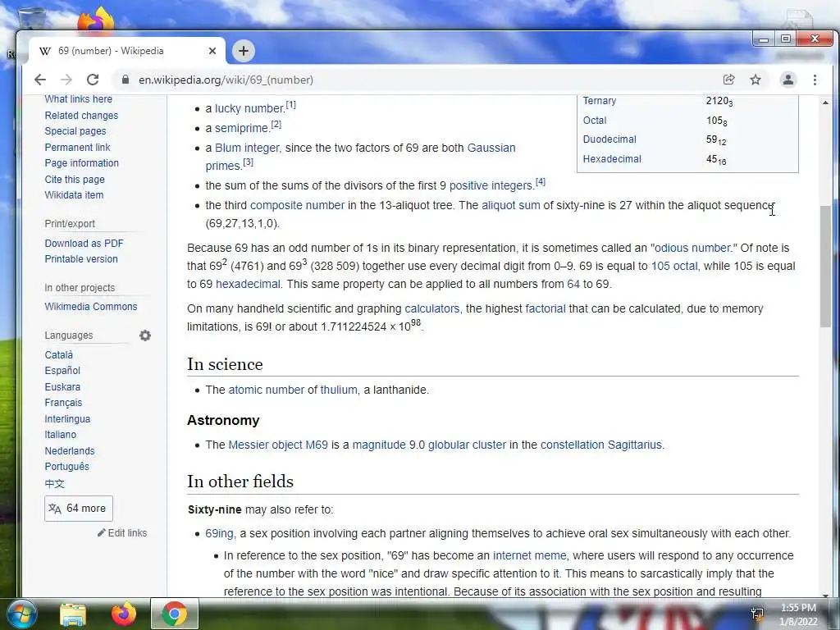Click the taskbar clock showing 1:55 PM
The width and height of the screenshot is (840, 630).
[x=798, y=614]
